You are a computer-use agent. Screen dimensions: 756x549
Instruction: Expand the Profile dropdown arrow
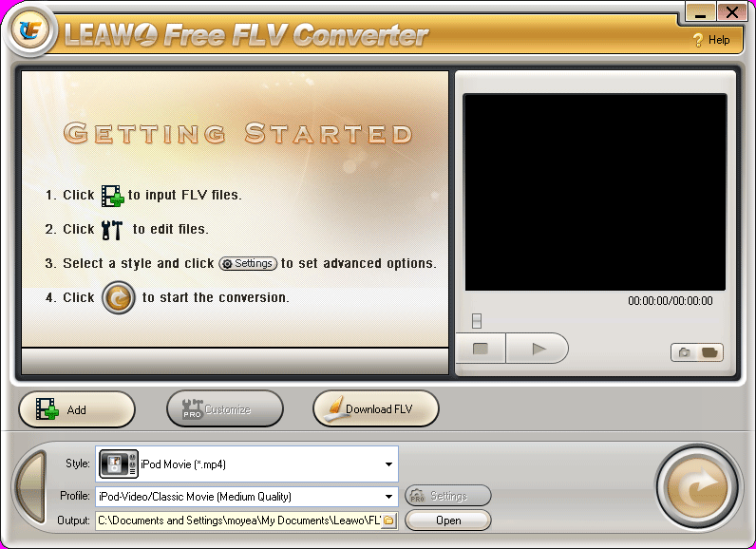pyautogui.click(x=388, y=497)
